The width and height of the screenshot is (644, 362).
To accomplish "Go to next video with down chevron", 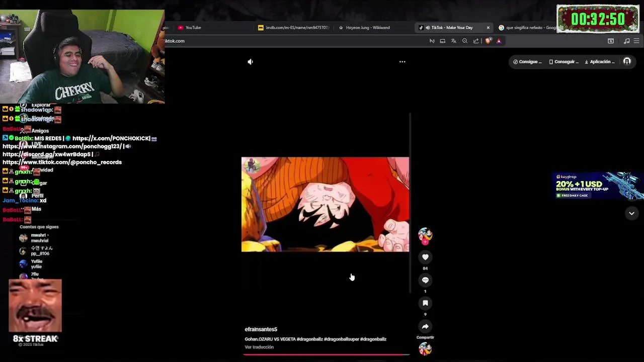I will [631, 213].
